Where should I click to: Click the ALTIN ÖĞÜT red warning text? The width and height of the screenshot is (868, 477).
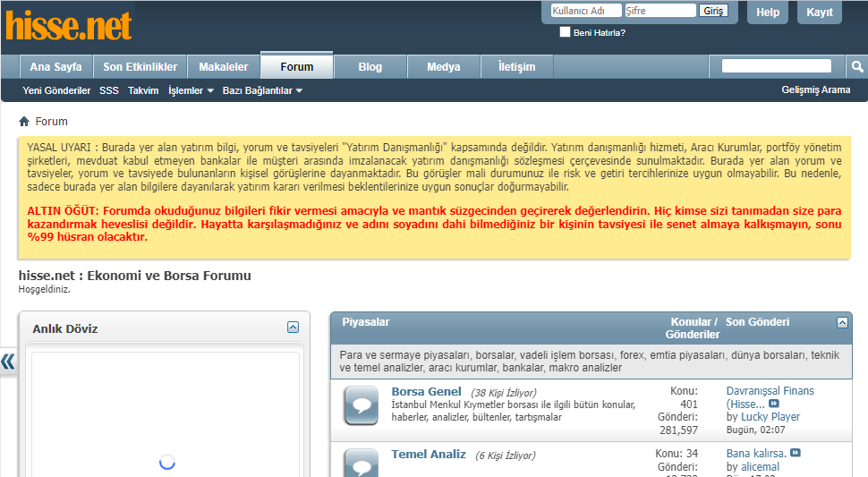tap(434, 224)
